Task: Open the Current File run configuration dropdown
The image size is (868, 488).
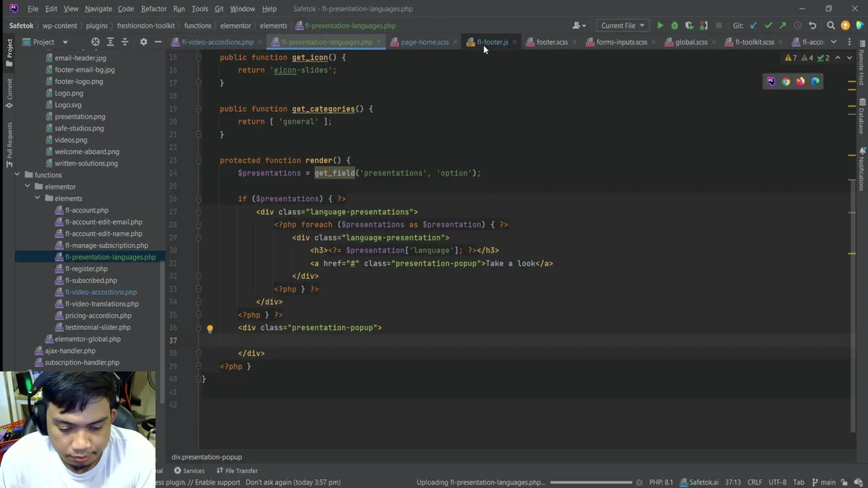Action: click(x=623, y=26)
